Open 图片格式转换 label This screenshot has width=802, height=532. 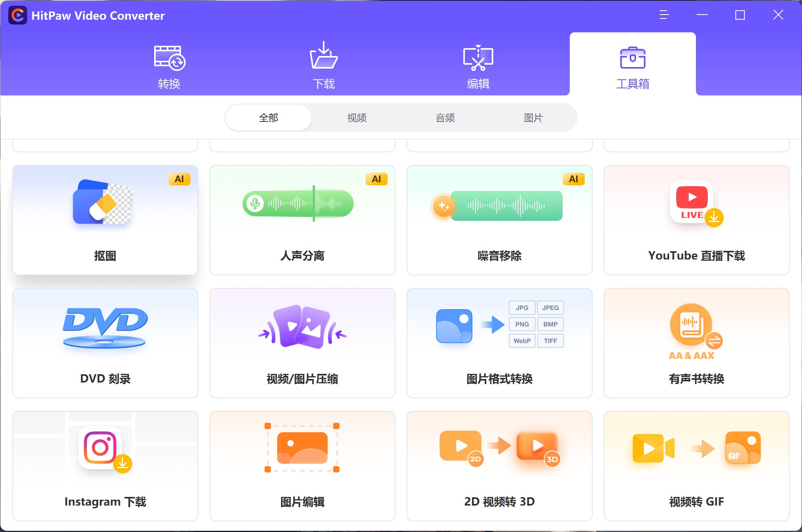point(499,379)
